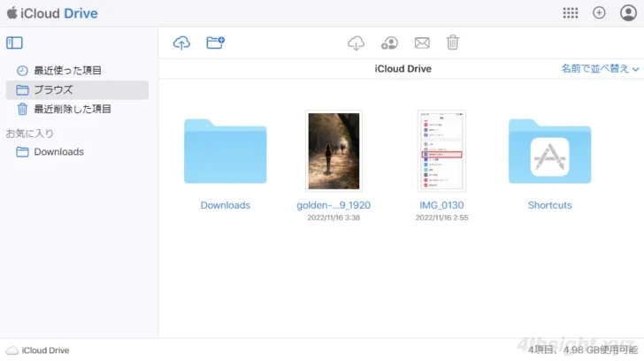Click the iCloud Drive header title
The height and width of the screenshot is (361, 644).
(59, 13)
